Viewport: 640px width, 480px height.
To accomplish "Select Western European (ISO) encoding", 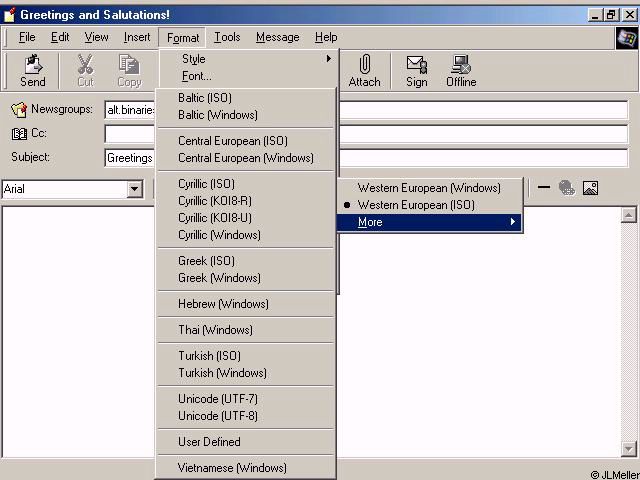I will pyautogui.click(x=416, y=205).
